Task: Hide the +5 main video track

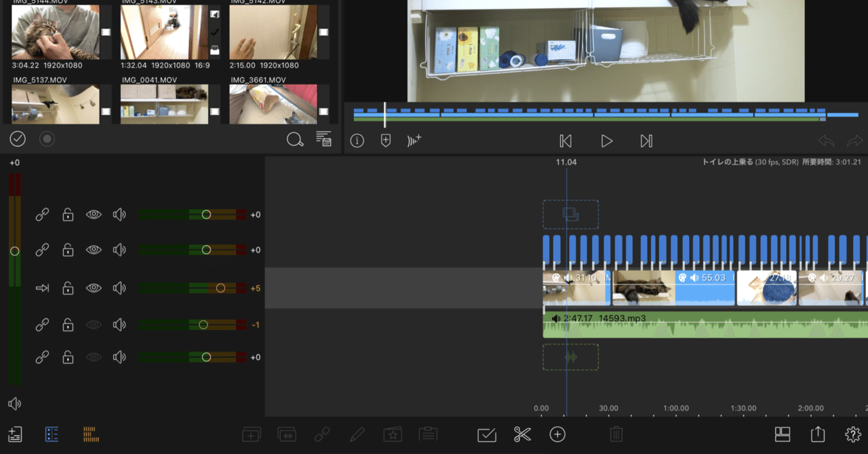Action: tap(94, 288)
